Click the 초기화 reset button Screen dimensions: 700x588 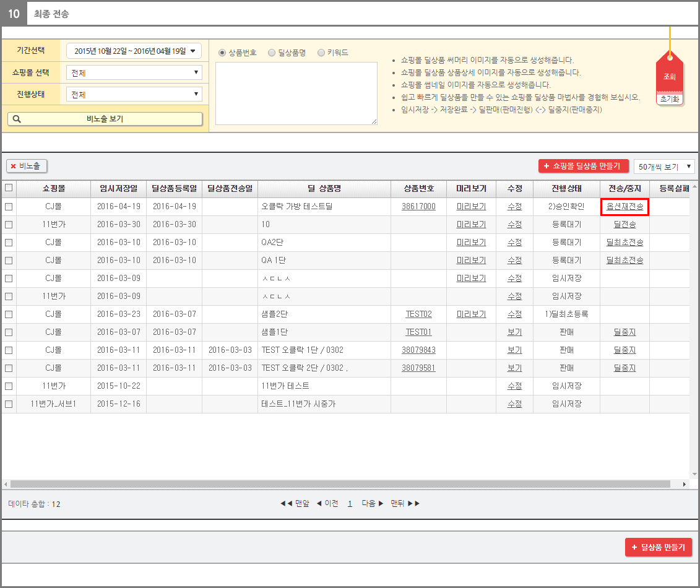tap(669, 99)
